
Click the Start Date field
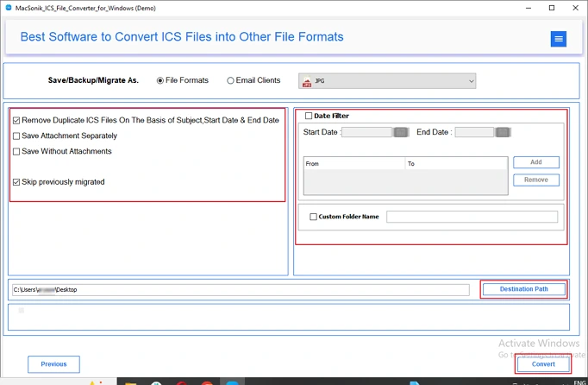(x=366, y=132)
